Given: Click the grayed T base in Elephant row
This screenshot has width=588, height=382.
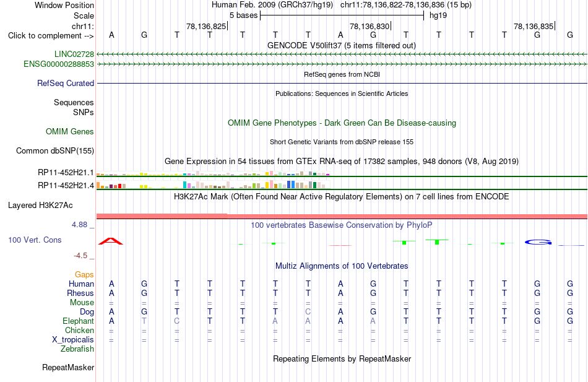Looking at the screenshot, I should [144, 321].
